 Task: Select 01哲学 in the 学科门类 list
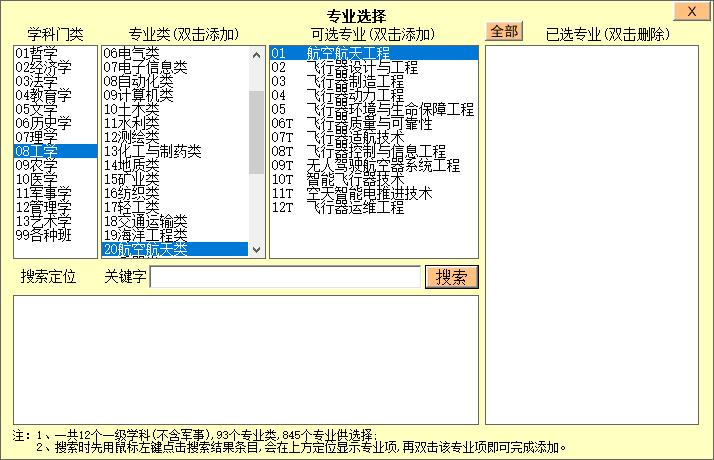coord(35,53)
